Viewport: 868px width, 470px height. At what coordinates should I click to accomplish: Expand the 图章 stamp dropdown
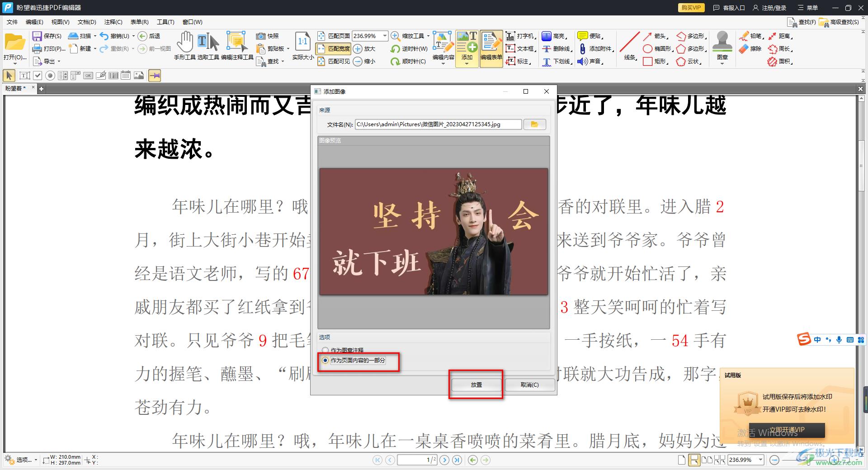point(722,63)
